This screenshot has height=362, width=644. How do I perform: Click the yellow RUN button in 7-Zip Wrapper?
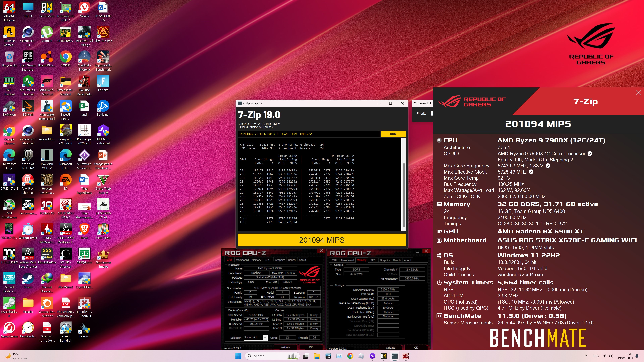[x=393, y=134]
